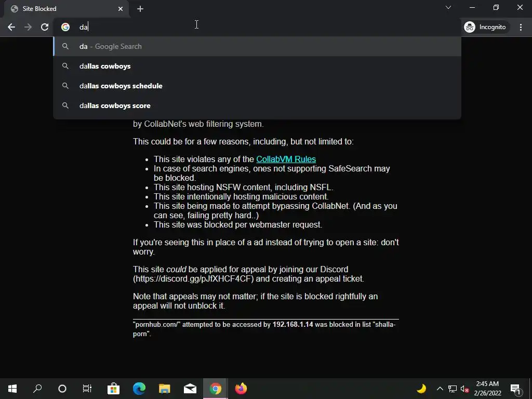Click the IP address 192.168.1.14 text
Viewport: 532px width, 399px height.
292,324
